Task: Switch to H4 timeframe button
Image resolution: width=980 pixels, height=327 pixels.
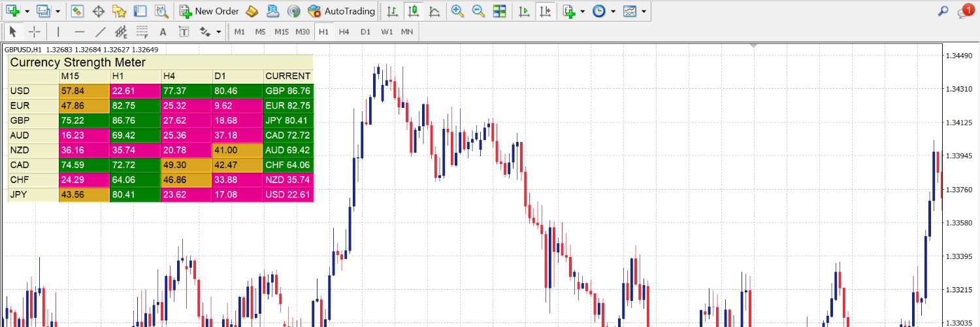Action: tap(344, 31)
